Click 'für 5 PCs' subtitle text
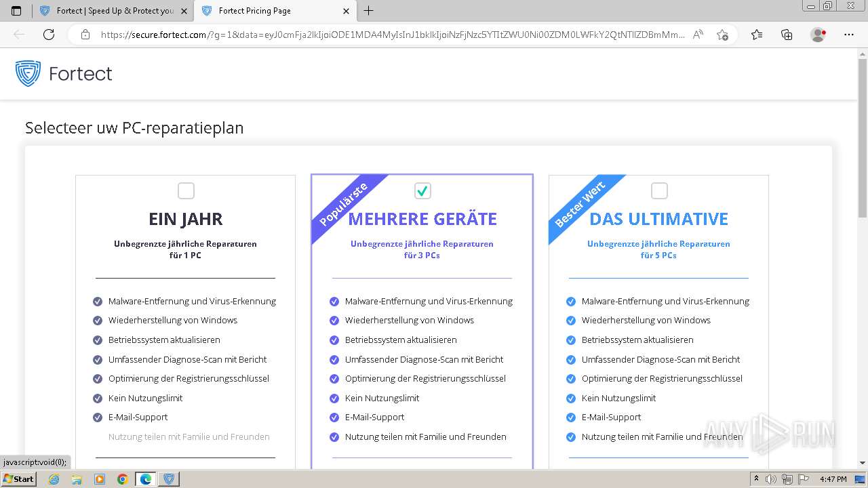Screen dimensions: 868x488 [658, 256]
